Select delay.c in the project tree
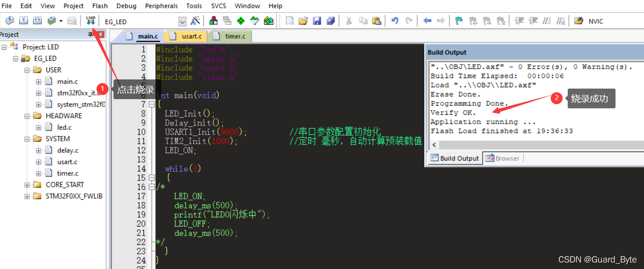This screenshot has height=269, width=644. [68, 150]
